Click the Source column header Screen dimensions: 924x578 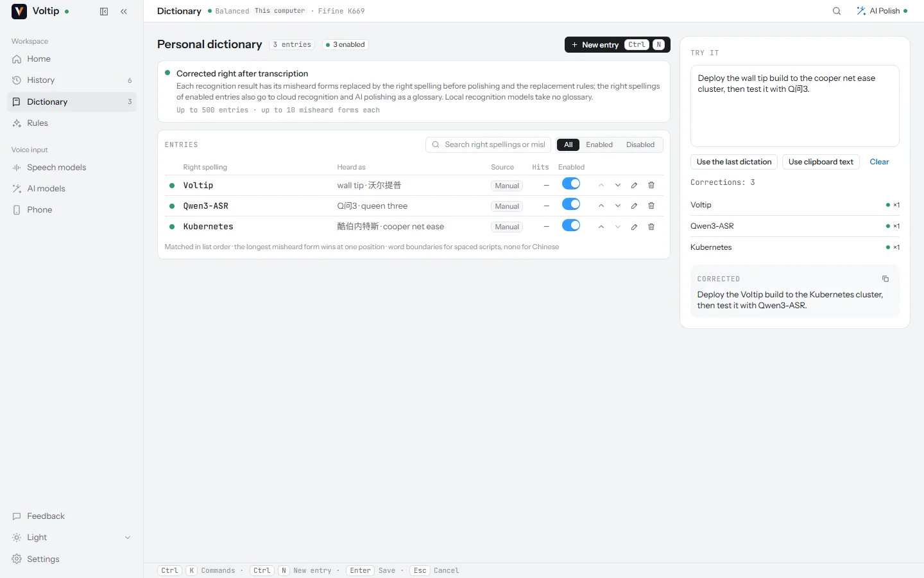[x=502, y=168]
